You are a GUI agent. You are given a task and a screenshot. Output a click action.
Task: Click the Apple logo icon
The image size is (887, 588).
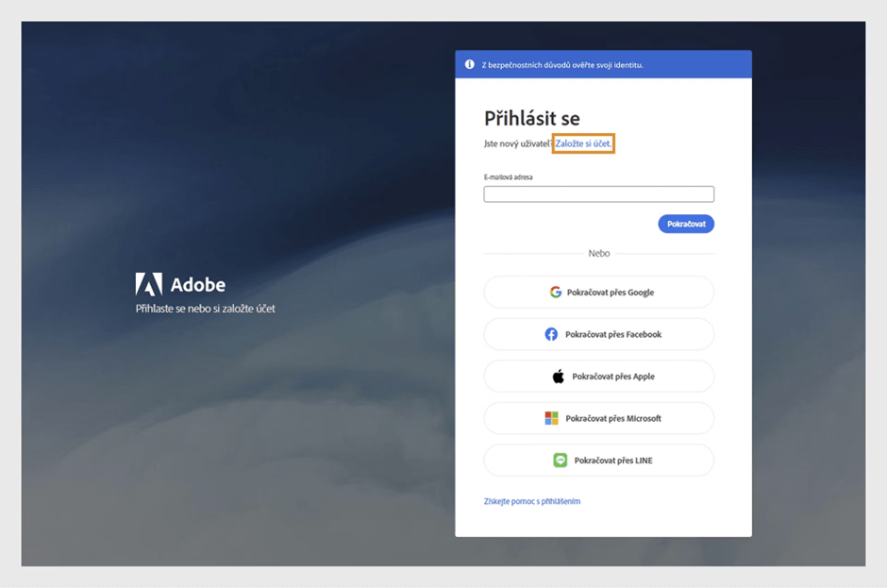[559, 377]
